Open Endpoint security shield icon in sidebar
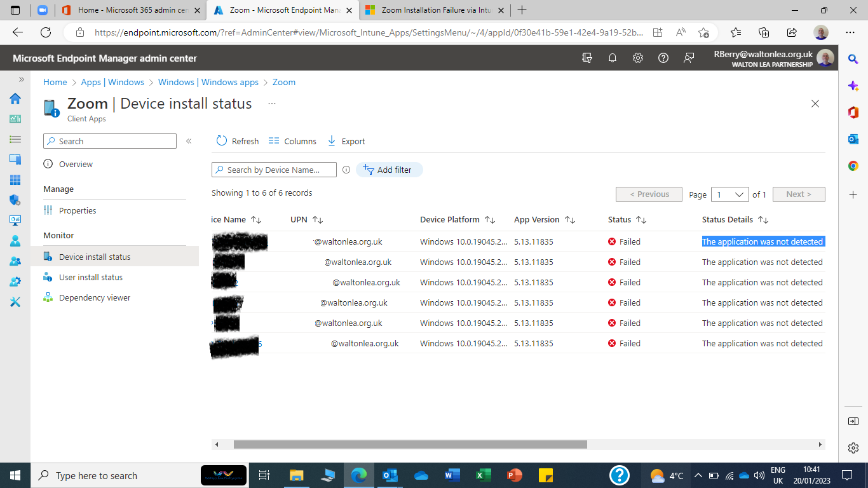The height and width of the screenshot is (488, 868). coord(15,200)
